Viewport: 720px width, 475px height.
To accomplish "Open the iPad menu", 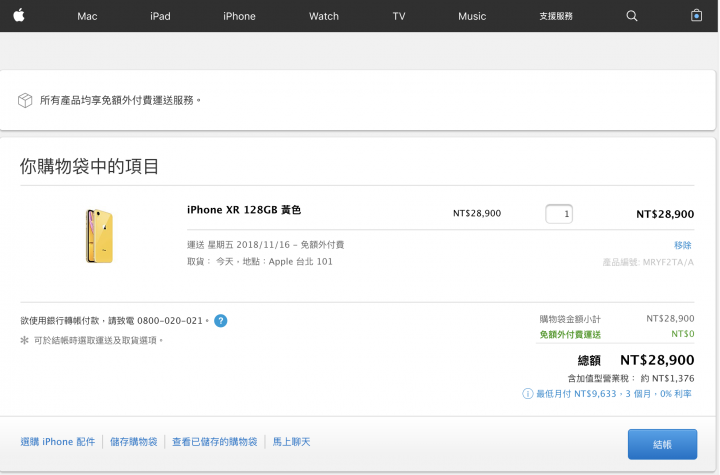I will [x=160, y=17].
